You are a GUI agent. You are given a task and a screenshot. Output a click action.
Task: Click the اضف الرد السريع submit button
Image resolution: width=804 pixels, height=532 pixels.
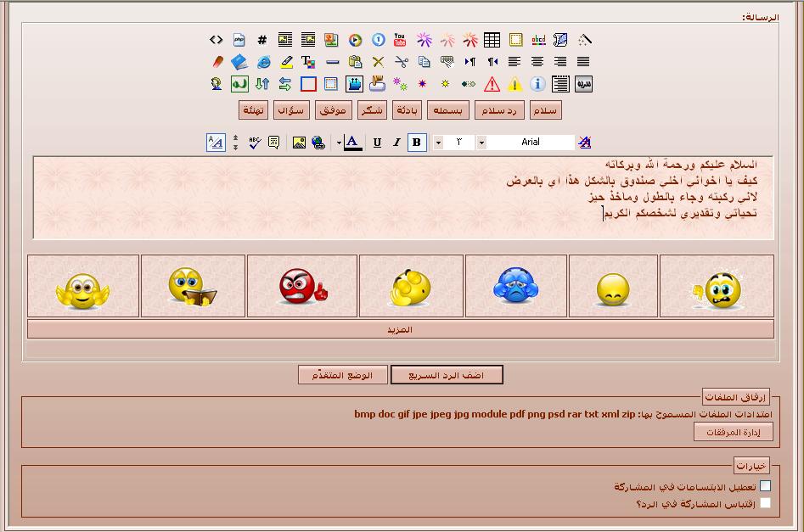point(447,375)
